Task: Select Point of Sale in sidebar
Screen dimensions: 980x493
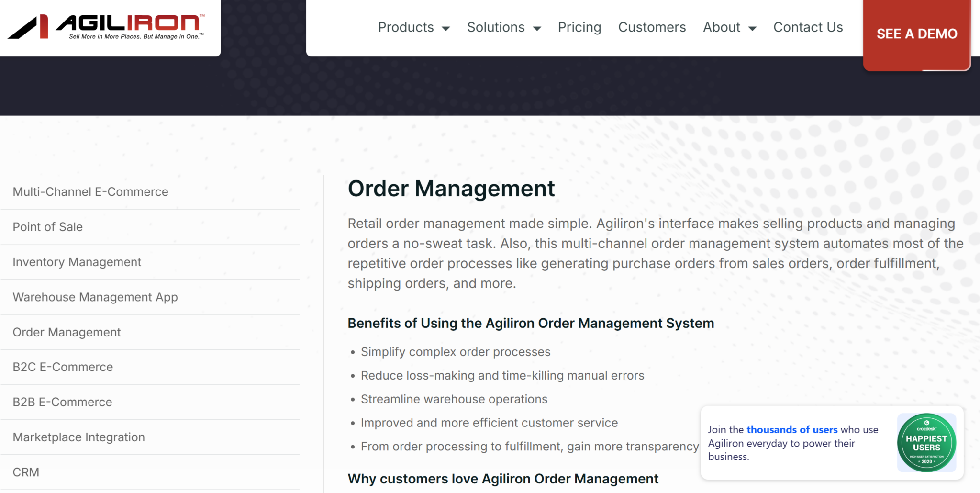Action: coord(47,226)
